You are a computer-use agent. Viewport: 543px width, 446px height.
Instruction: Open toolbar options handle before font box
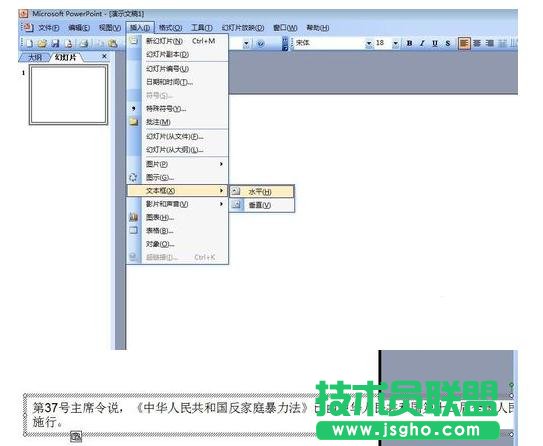pos(285,44)
